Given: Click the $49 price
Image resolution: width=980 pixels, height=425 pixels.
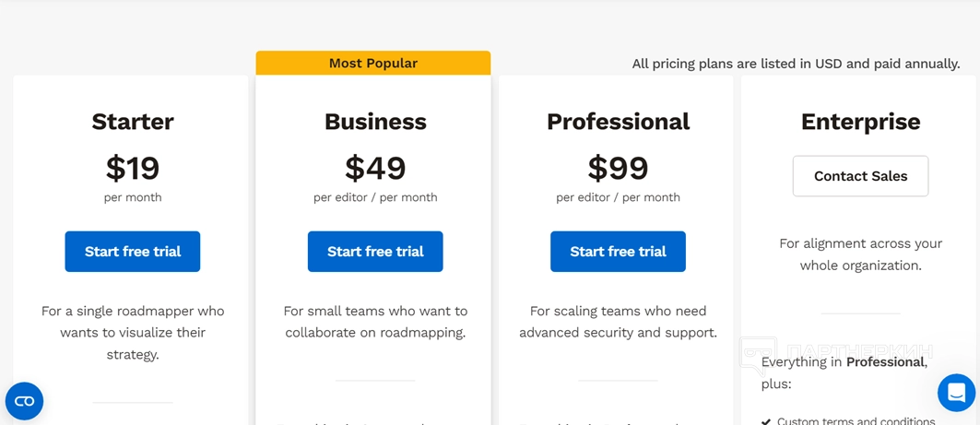Looking at the screenshot, I should 375,169.
